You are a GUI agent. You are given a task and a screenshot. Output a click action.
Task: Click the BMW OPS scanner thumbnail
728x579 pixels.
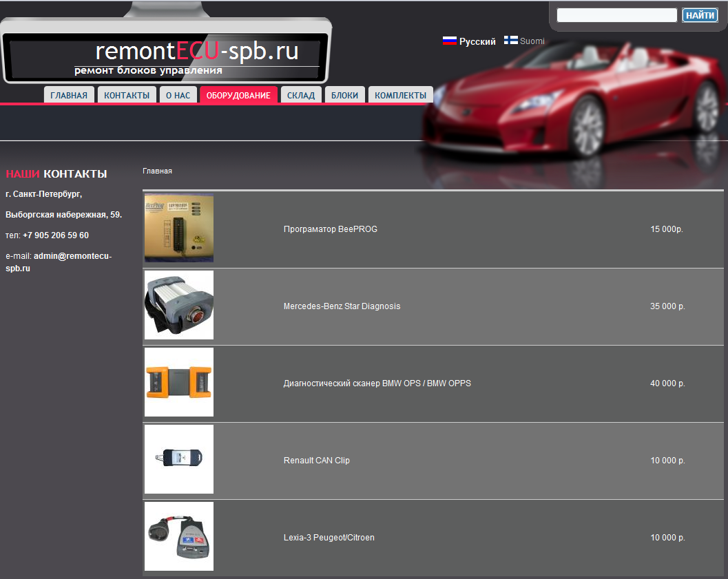179,382
